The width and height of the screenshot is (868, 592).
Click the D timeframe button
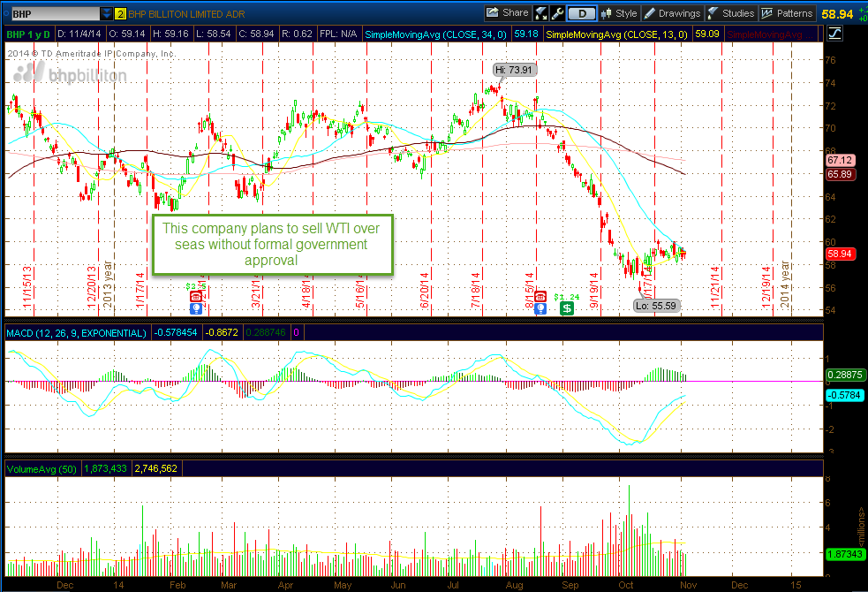[582, 14]
